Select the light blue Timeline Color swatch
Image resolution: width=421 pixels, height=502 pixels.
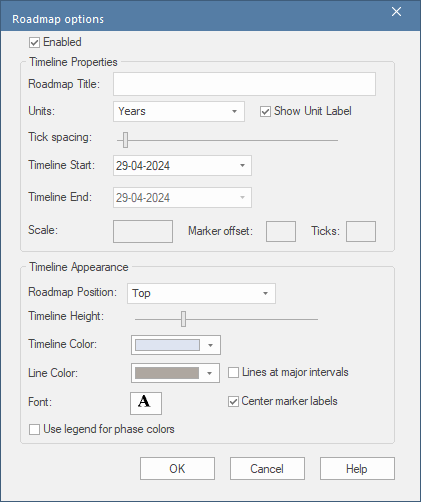tap(167, 345)
